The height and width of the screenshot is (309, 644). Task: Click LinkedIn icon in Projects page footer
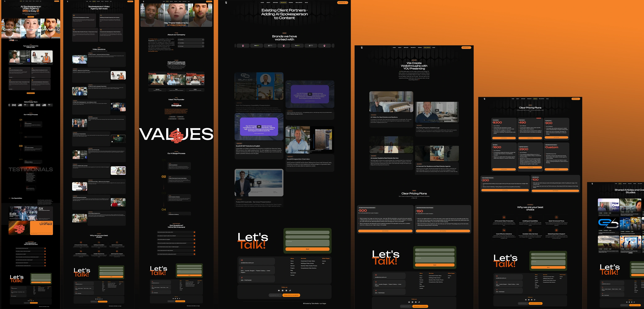tap(282, 290)
